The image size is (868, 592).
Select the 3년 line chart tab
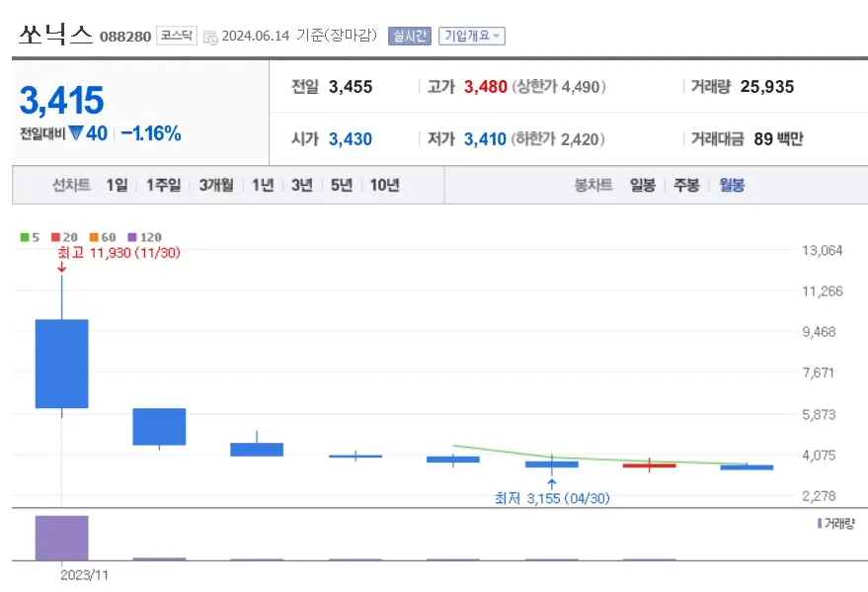point(302,185)
